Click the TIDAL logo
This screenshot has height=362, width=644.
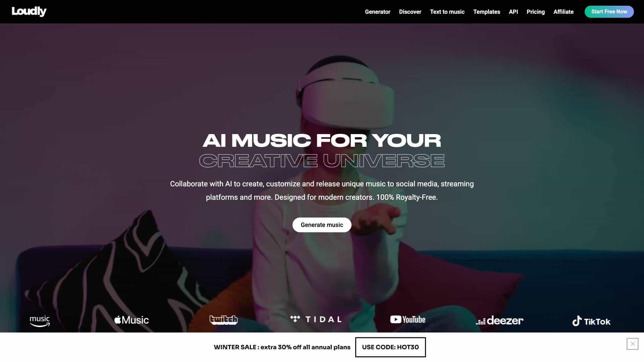tap(316, 319)
